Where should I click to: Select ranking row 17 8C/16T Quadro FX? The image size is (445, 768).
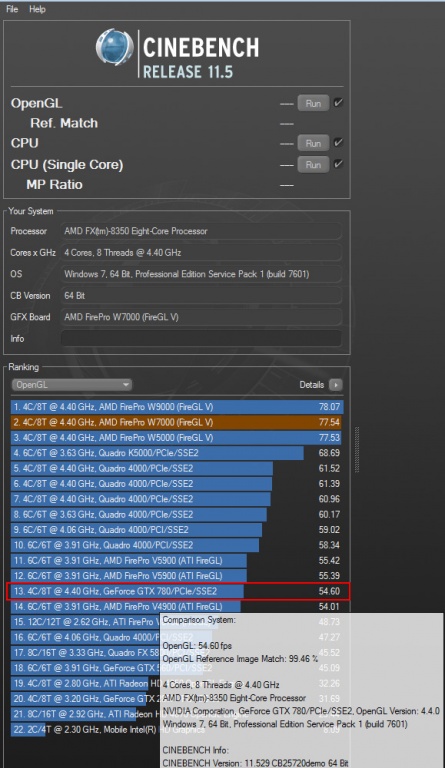tap(85, 652)
